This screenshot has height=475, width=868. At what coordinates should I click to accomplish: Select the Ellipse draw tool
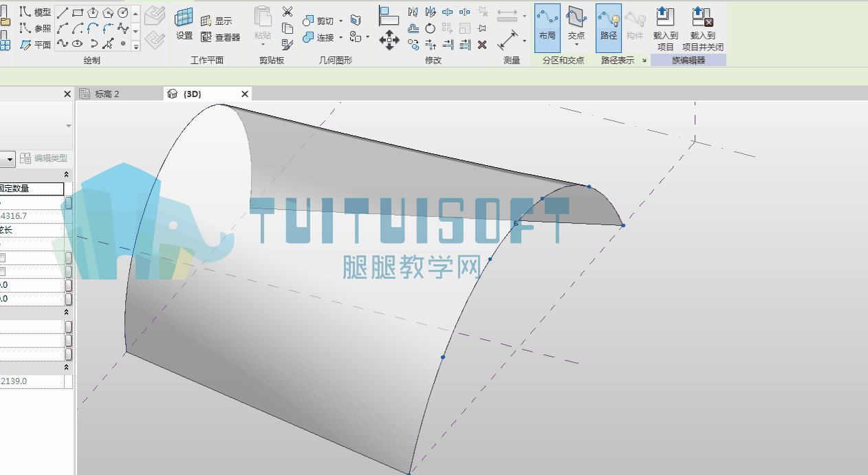pyautogui.click(x=78, y=44)
